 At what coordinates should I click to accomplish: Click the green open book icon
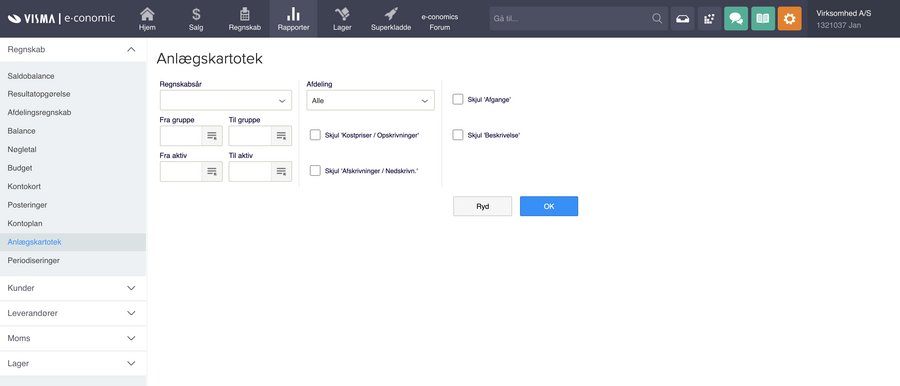(763, 19)
